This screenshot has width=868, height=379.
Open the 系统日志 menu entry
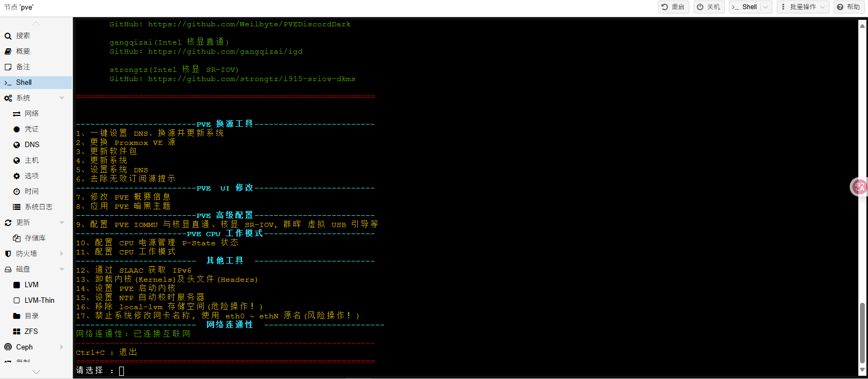click(36, 207)
